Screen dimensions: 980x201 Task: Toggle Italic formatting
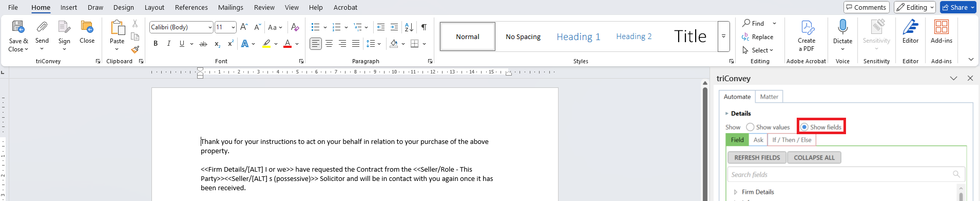pos(168,44)
